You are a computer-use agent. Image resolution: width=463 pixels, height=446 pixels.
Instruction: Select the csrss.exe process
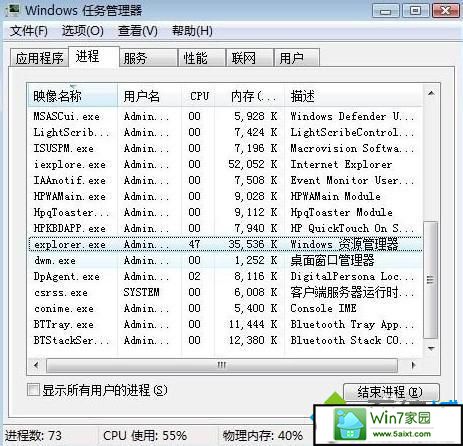pos(225,292)
